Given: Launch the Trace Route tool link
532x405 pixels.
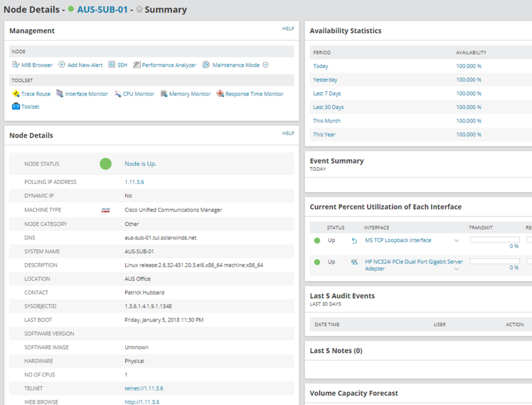Looking at the screenshot, I should 36,94.
